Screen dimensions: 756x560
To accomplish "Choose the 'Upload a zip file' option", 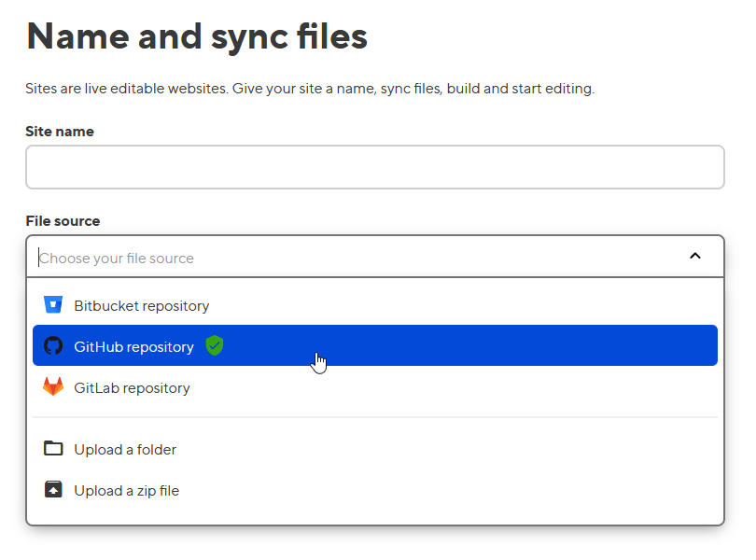I will pyautogui.click(x=126, y=491).
